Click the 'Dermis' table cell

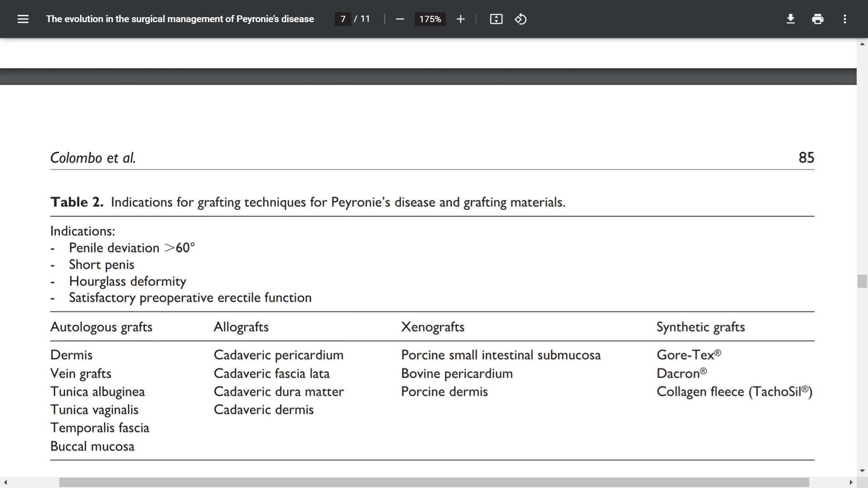point(71,355)
